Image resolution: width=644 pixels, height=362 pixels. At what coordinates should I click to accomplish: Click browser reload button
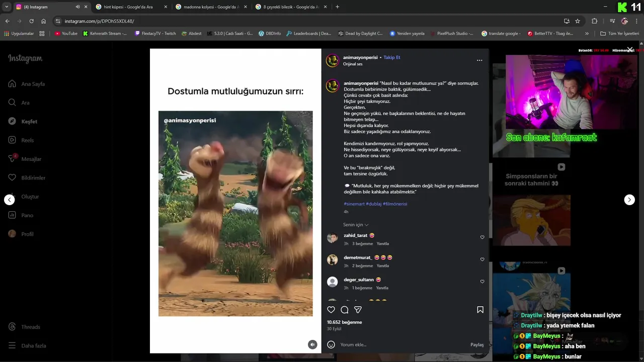click(x=31, y=21)
